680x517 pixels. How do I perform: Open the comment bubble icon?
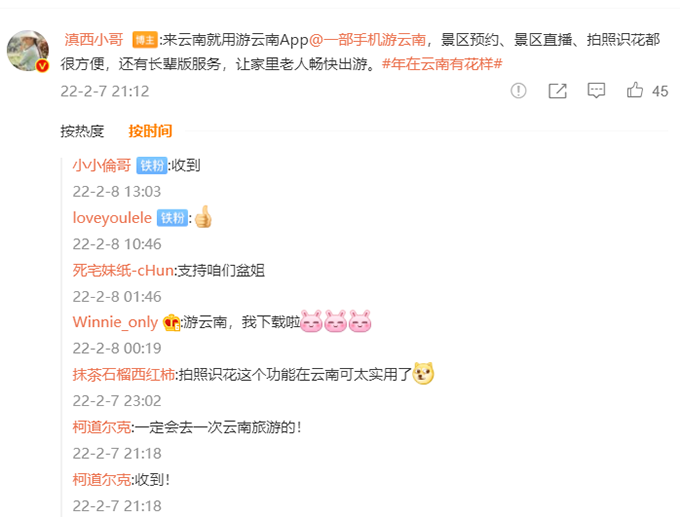[596, 91]
